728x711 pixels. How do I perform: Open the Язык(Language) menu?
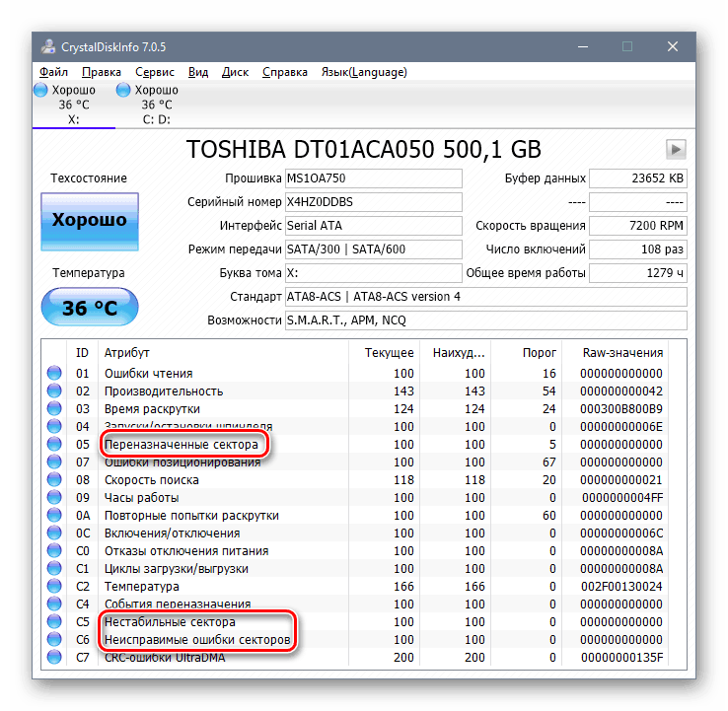(x=364, y=72)
